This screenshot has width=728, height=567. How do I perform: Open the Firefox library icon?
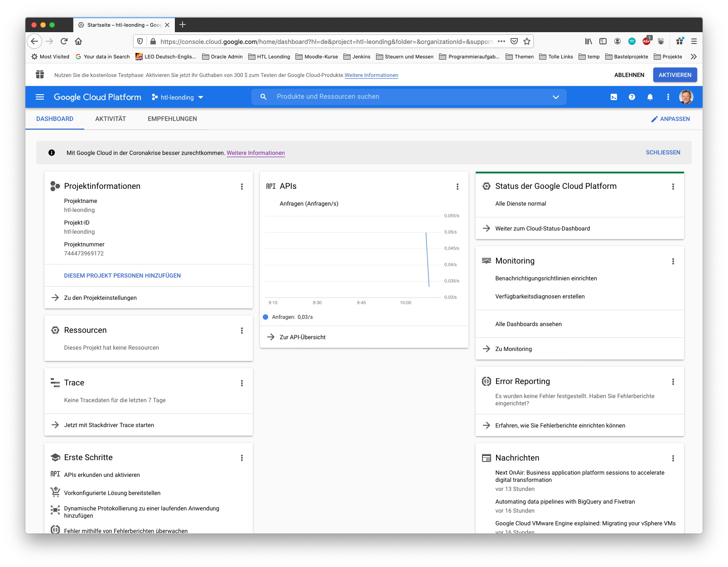(x=588, y=41)
